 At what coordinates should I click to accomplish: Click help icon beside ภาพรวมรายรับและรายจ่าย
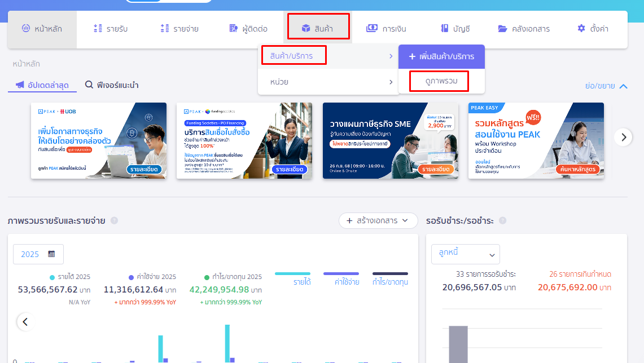click(114, 220)
